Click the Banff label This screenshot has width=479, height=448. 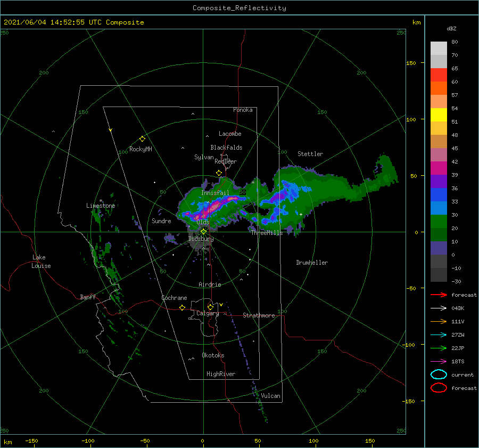click(x=88, y=297)
